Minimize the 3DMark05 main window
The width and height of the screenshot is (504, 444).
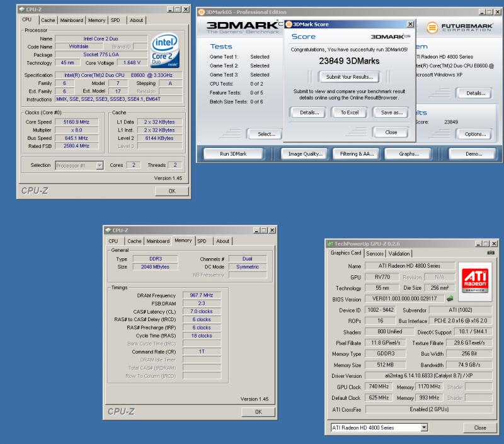point(482,12)
